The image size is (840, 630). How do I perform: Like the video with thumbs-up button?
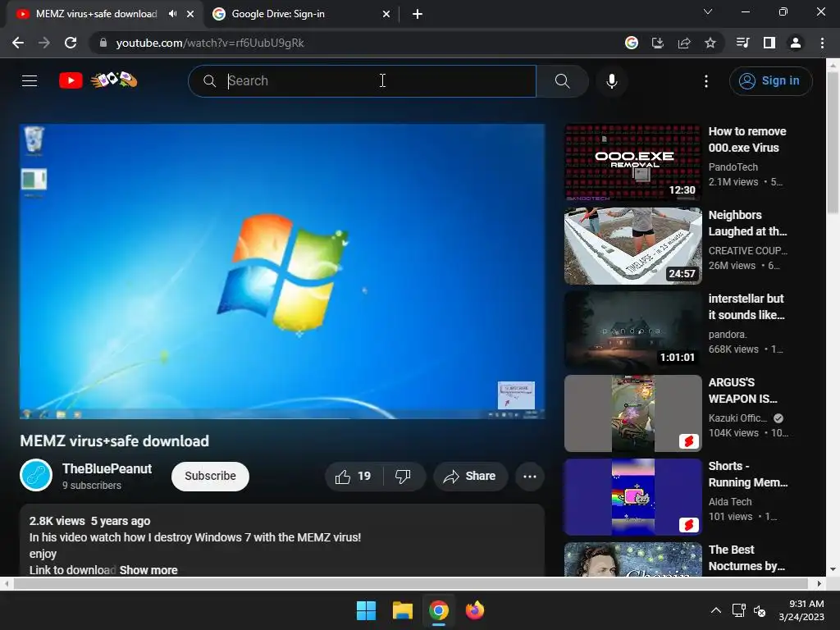pyautogui.click(x=353, y=477)
